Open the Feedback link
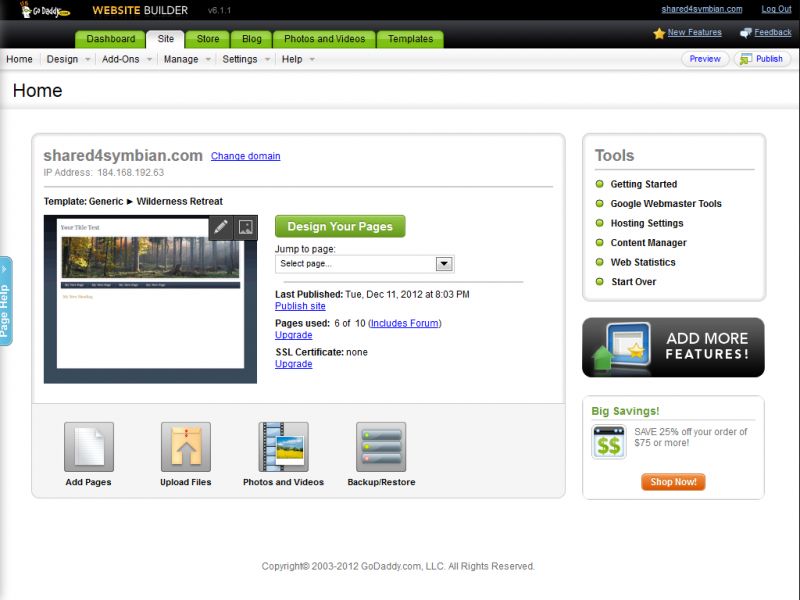 773,32
